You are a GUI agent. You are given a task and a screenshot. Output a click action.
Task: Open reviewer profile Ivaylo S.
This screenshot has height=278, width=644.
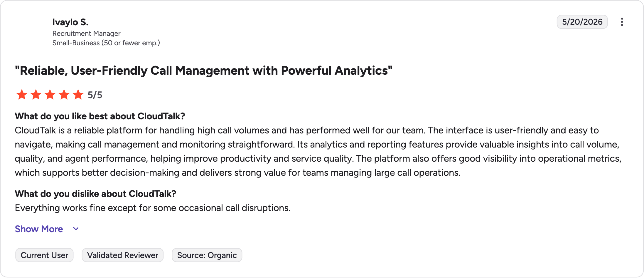[x=70, y=22]
